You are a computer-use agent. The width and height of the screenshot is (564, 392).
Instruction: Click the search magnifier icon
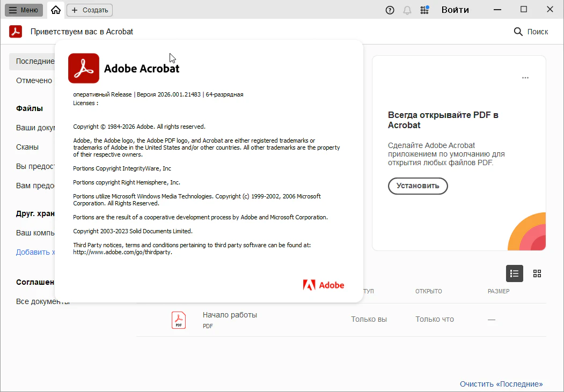[x=518, y=32]
